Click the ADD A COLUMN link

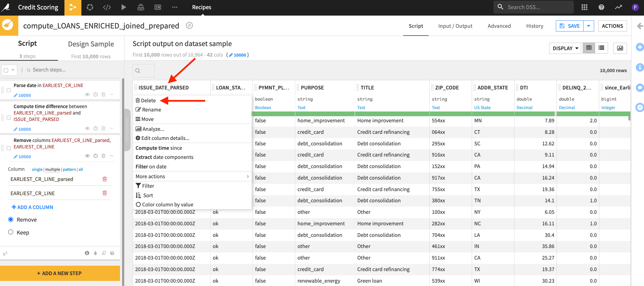33,207
